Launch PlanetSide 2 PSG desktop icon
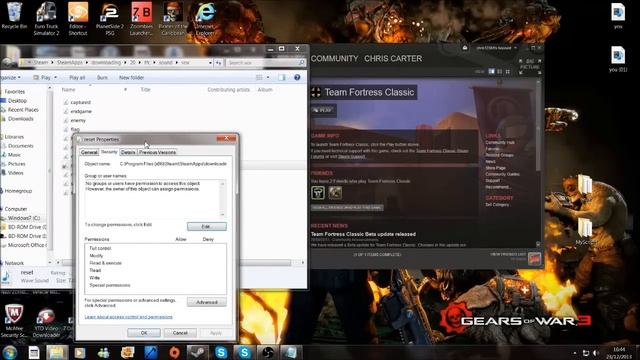Image resolution: width=640 pixels, height=360 pixels. point(110,18)
